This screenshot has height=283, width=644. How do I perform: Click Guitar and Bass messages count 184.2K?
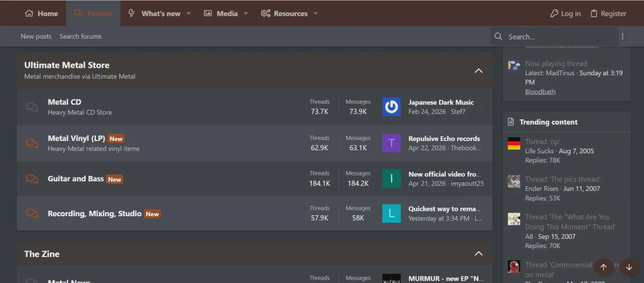click(358, 184)
